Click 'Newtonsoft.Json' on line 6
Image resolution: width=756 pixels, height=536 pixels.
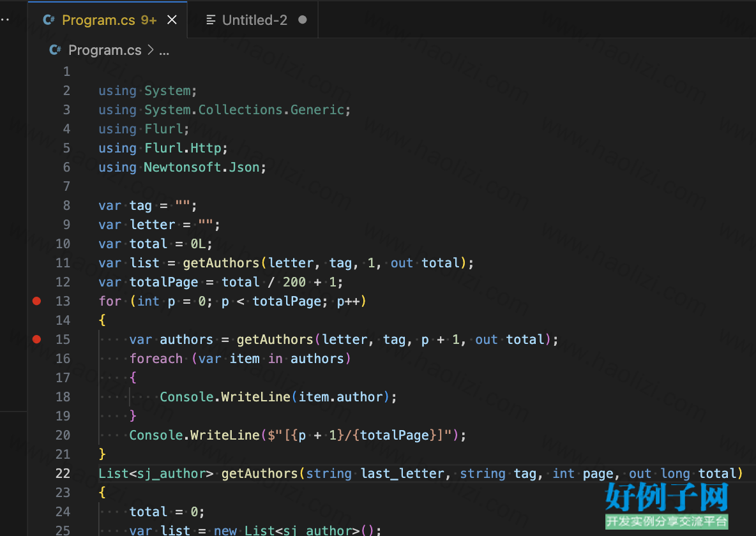(202, 167)
